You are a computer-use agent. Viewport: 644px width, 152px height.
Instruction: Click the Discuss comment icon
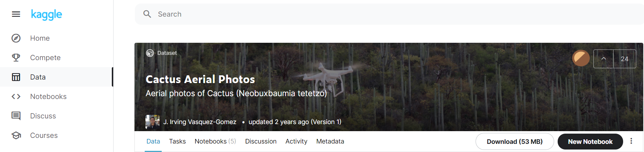tap(16, 116)
